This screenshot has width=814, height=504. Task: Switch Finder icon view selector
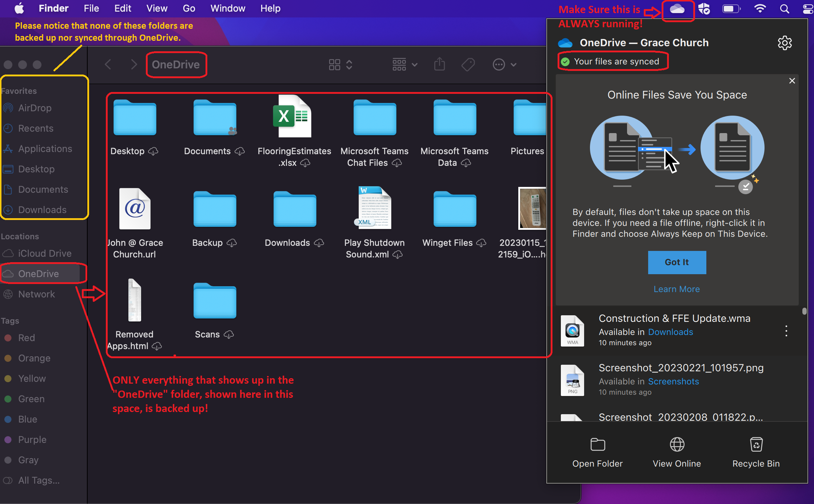point(340,65)
